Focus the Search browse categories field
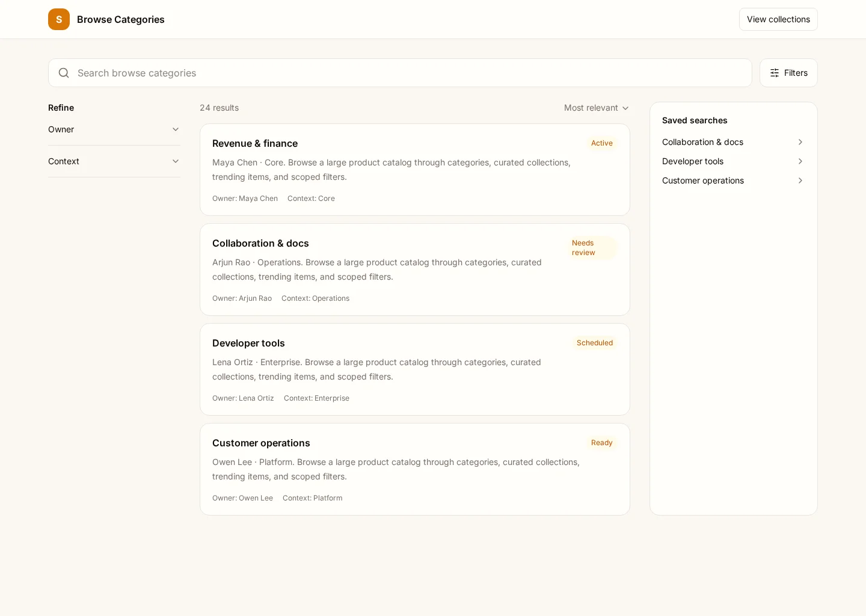The height and width of the screenshot is (616, 866). 400,73
